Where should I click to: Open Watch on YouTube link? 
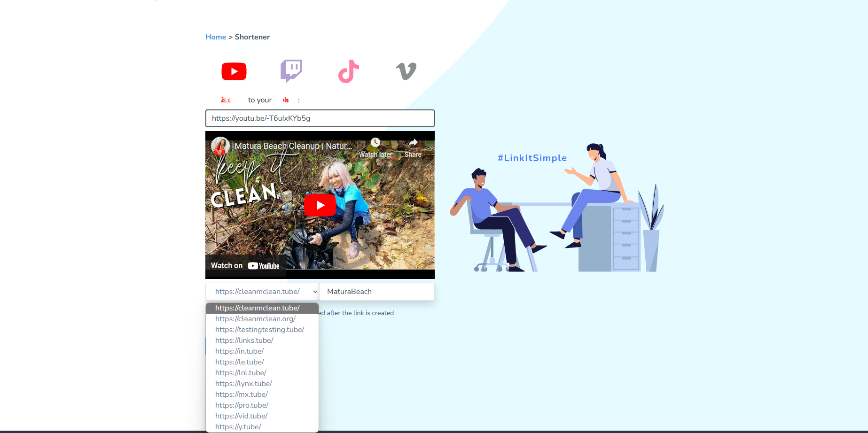(x=245, y=266)
